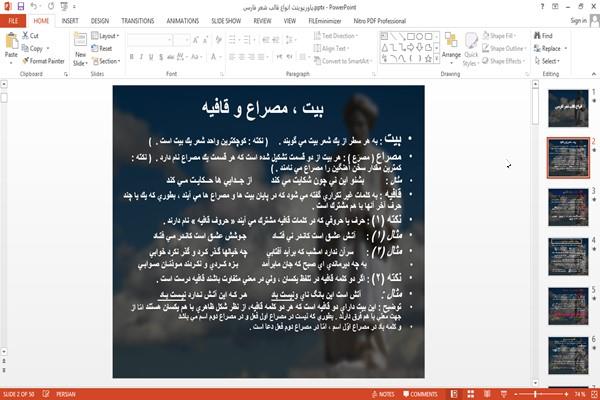Click PERSIAN language indicator
Image resolution: width=600 pixels, height=400 pixels.
[66, 394]
